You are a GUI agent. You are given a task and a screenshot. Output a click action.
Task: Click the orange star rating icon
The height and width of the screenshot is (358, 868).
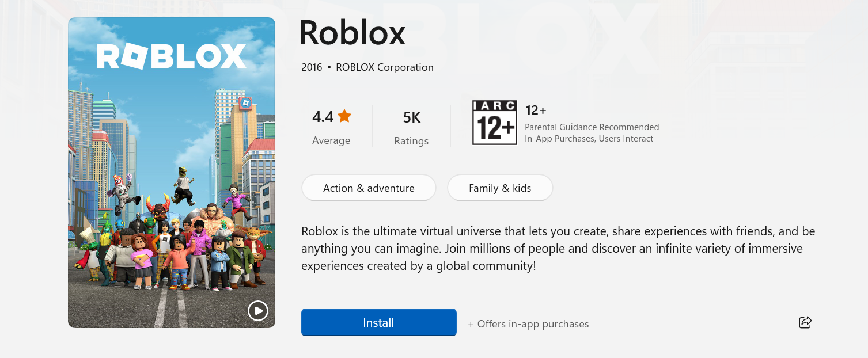click(x=344, y=116)
